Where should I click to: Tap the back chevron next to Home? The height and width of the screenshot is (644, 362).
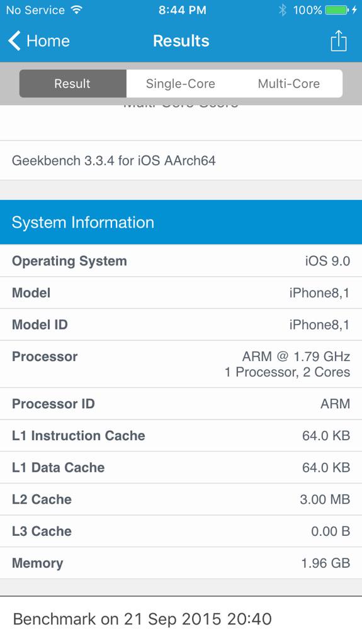(14, 41)
